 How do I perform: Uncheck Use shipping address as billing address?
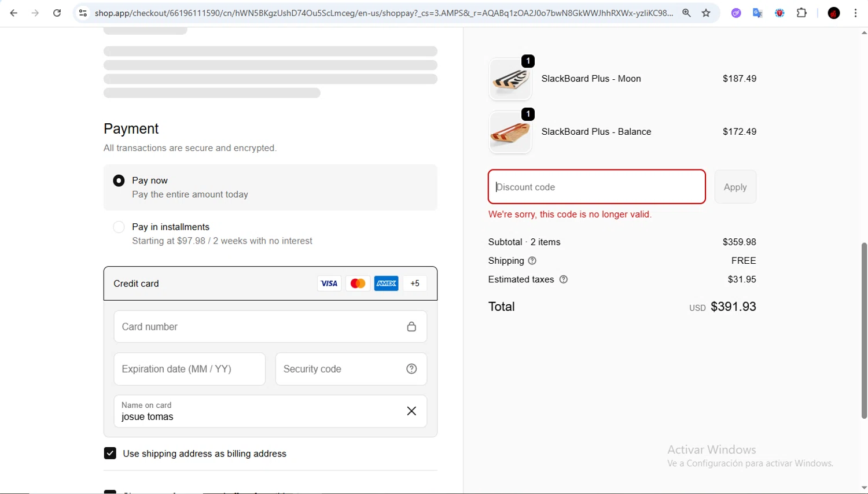(x=110, y=454)
